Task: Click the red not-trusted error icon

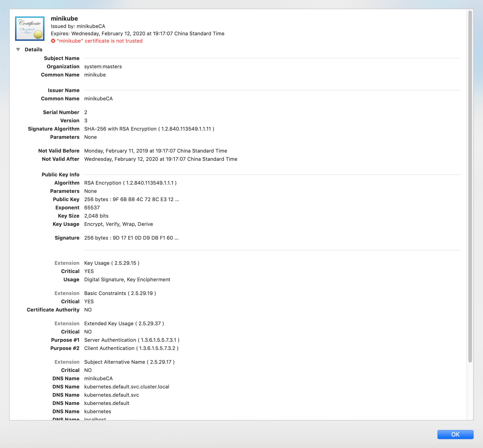Action: pos(53,41)
